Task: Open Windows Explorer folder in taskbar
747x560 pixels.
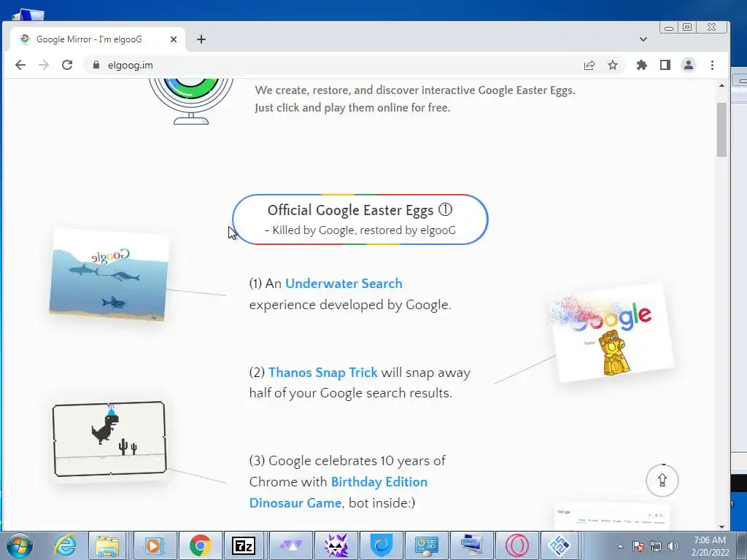Action: tap(107, 545)
